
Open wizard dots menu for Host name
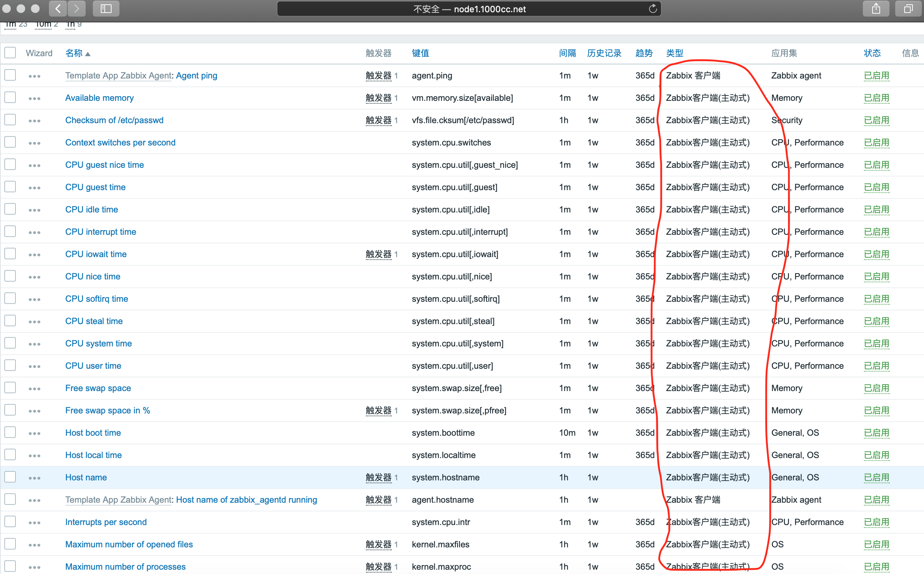[34, 478]
